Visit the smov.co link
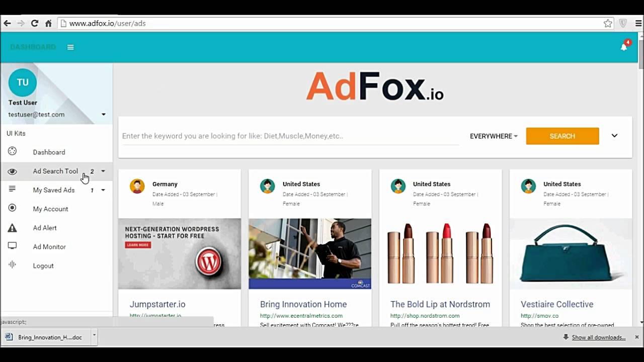 tap(540, 316)
